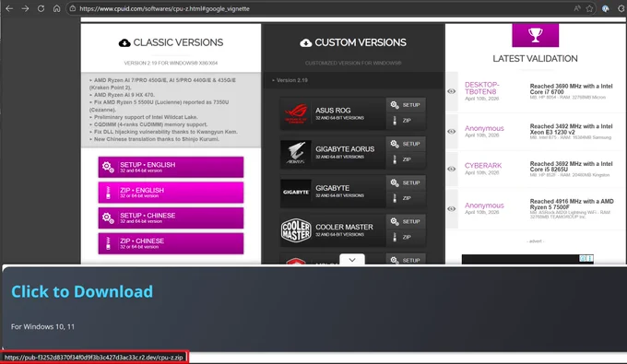This screenshot has height=364, width=627.
Task: Click the Setup • Chinese download button
Action: point(171,217)
